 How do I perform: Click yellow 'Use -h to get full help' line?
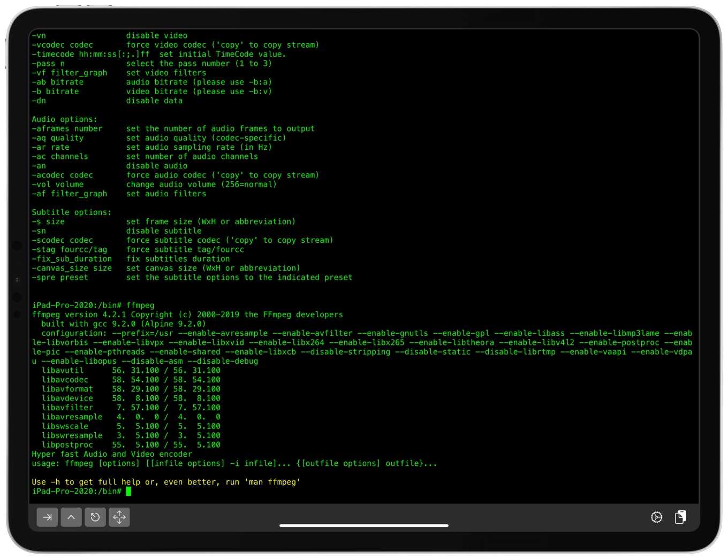click(x=166, y=482)
